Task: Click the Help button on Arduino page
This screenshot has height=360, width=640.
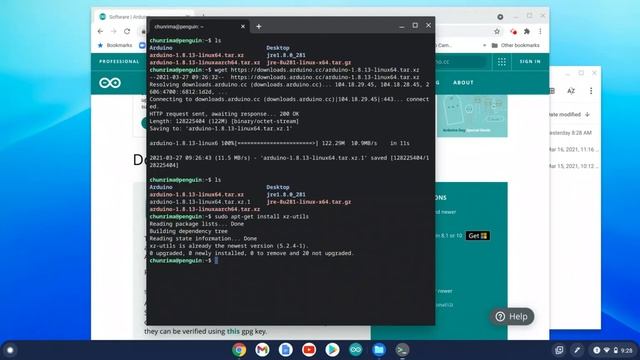Action: (x=512, y=316)
